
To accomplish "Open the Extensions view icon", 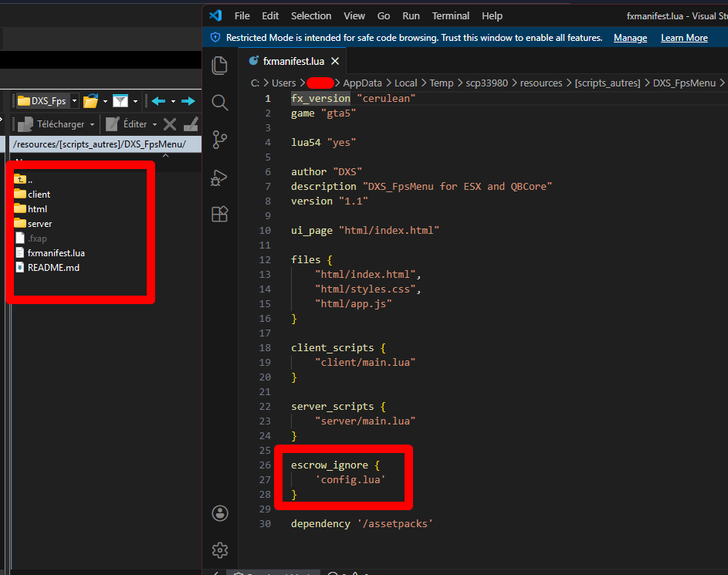I will pyautogui.click(x=219, y=214).
